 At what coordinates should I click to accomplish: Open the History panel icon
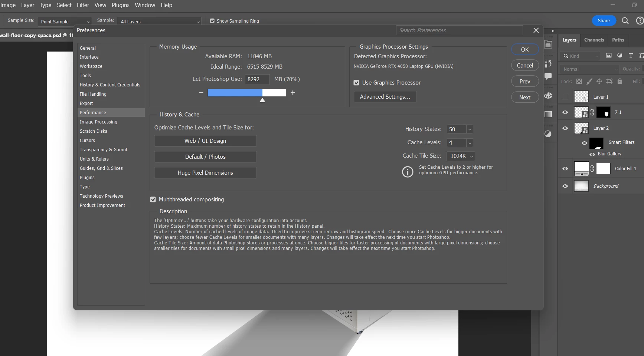[548, 63]
